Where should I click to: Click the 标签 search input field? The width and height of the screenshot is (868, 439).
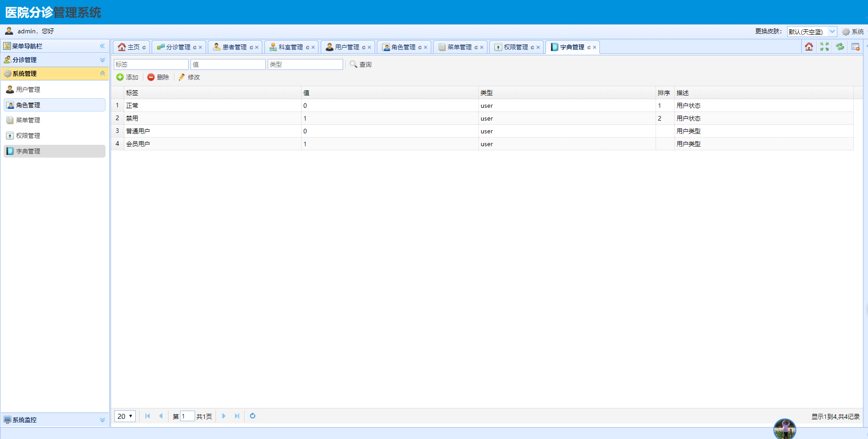click(x=151, y=64)
